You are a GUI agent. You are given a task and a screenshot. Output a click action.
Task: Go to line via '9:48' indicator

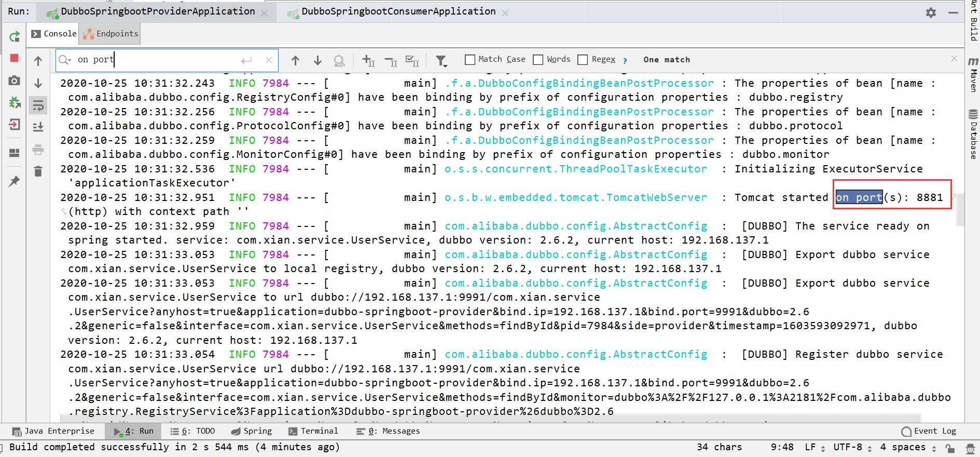782,447
